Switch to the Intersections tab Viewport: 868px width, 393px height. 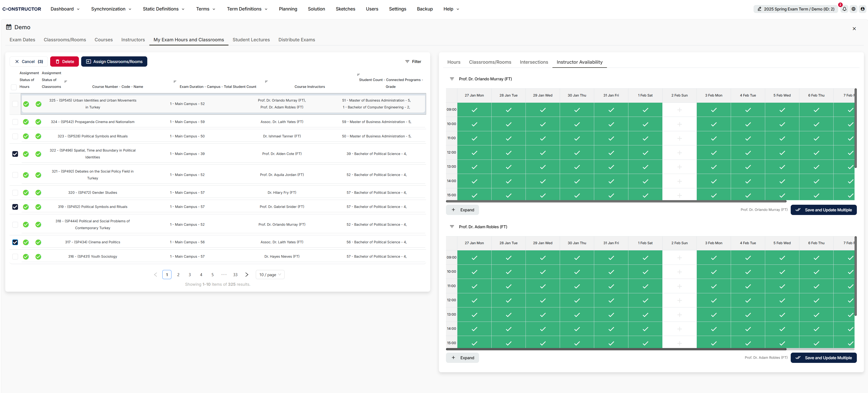click(534, 62)
